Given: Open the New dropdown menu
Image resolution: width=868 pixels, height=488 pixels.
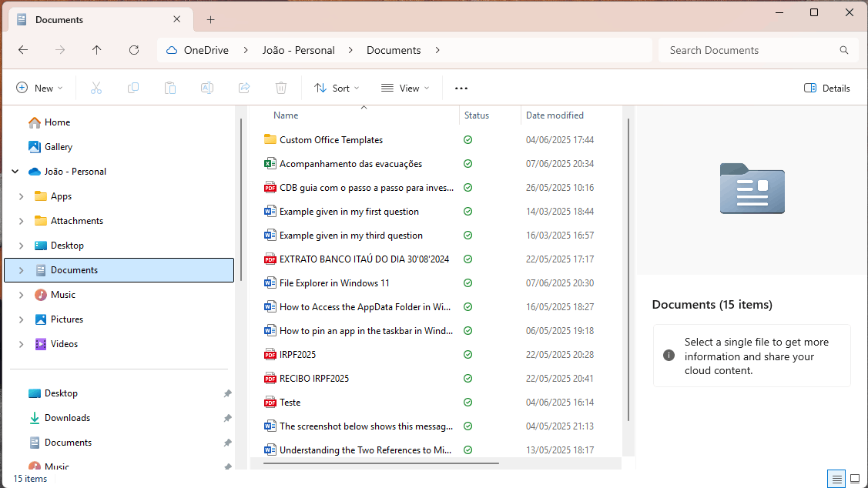Looking at the screenshot, I should [39, 88].
